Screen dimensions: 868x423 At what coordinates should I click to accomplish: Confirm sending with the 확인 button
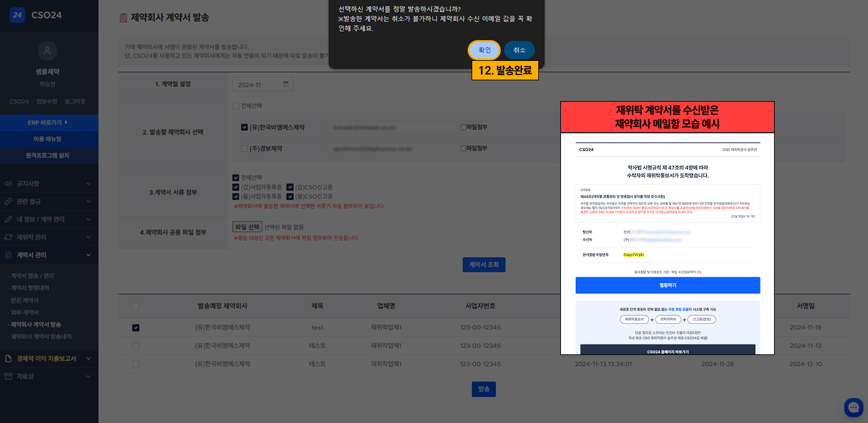point(485,50)
